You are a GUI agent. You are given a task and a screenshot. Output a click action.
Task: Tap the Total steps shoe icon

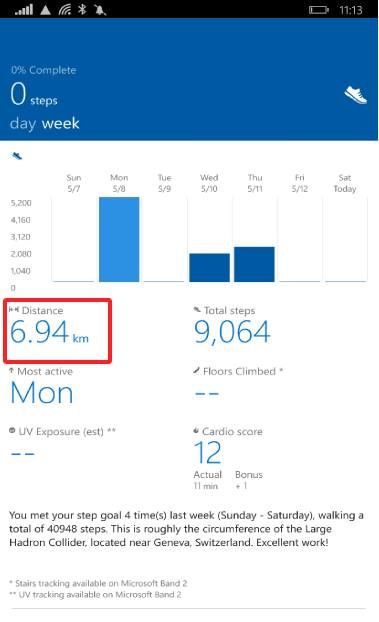coord(197,309)
